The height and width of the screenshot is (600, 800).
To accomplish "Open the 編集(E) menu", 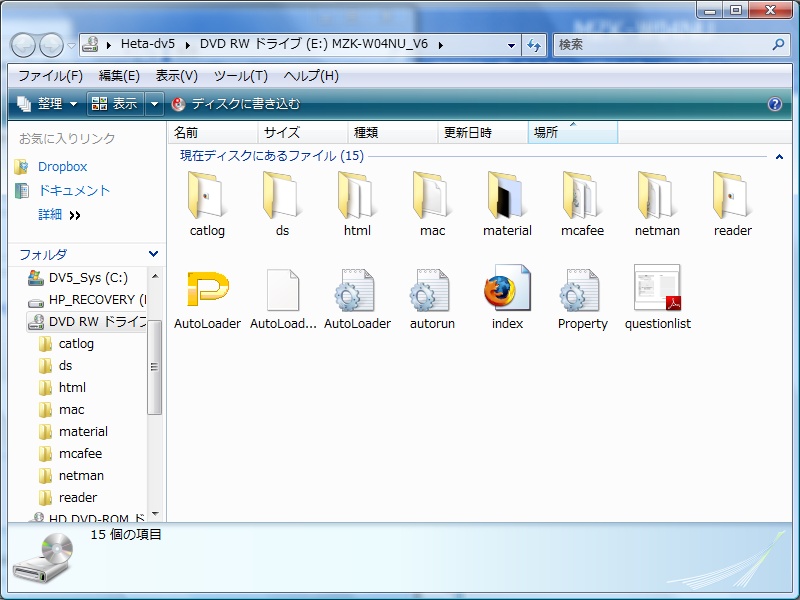I will [119, 76].
